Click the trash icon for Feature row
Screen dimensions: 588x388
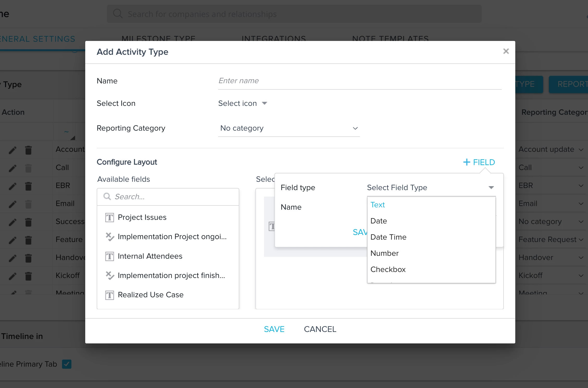coord(28,240)
